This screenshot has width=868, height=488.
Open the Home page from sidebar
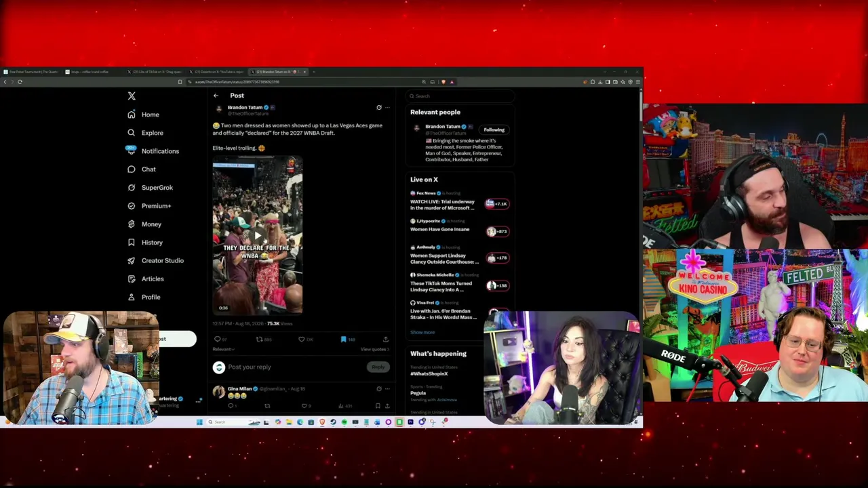[143, 115]
